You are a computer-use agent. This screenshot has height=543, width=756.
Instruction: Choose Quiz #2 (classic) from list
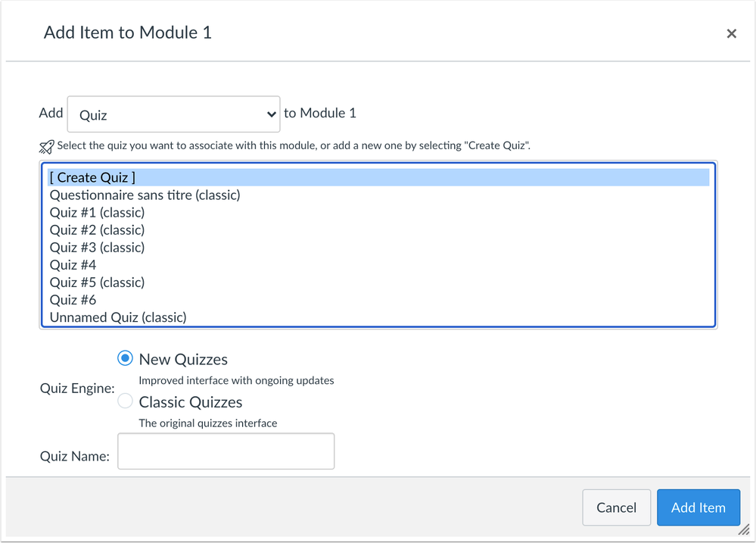378,229
